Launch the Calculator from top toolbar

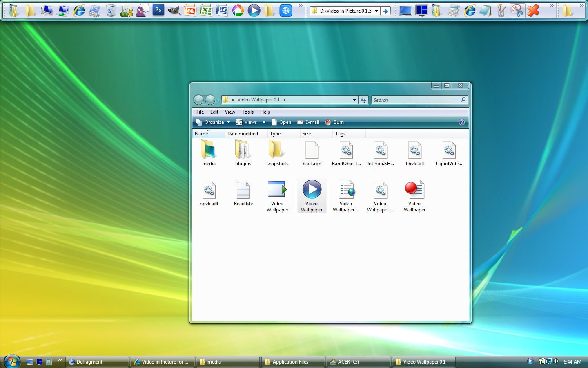(x=453, y=11)
